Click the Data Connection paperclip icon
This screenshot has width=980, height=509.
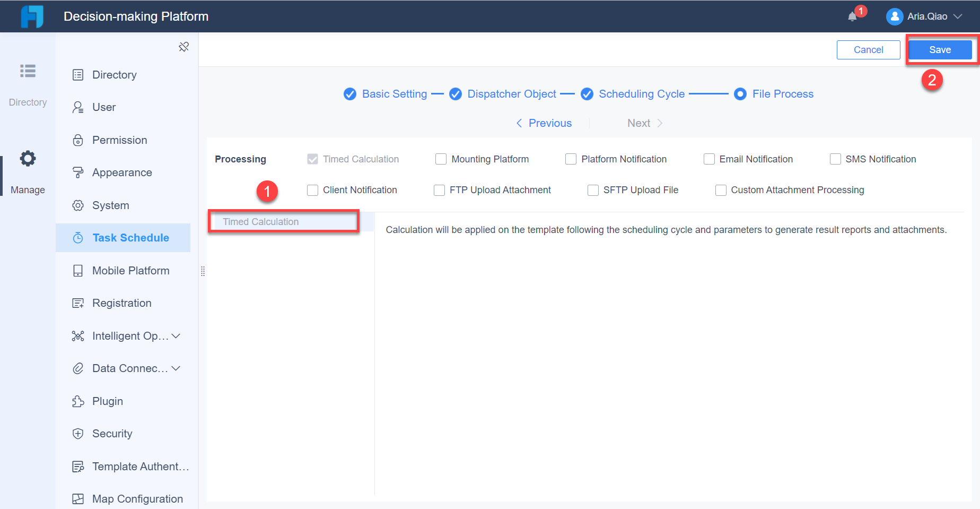(x=78, y=368)
